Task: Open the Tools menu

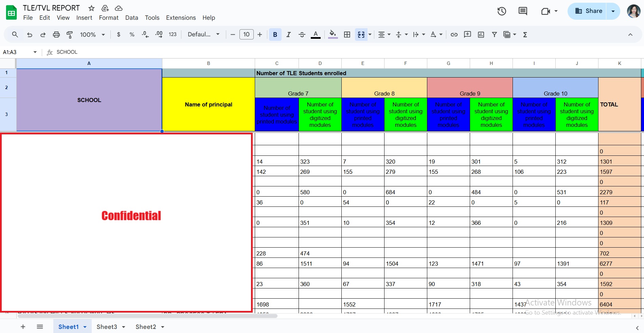Action: 152,18
